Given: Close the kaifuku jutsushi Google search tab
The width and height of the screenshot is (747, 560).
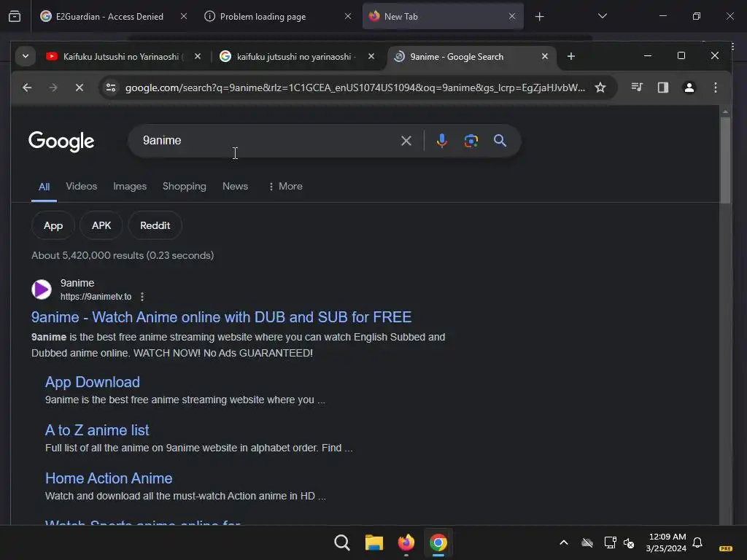Looking at the screenshot, I should 371,57.
